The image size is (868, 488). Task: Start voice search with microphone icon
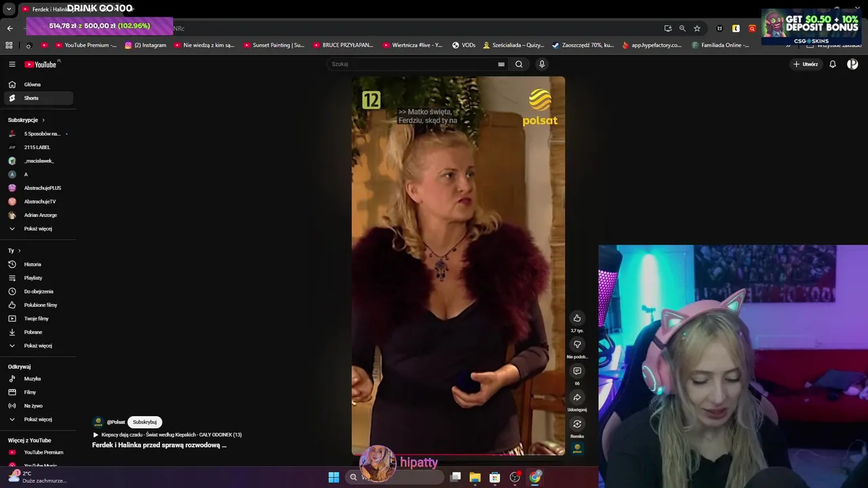click(541, 64)
